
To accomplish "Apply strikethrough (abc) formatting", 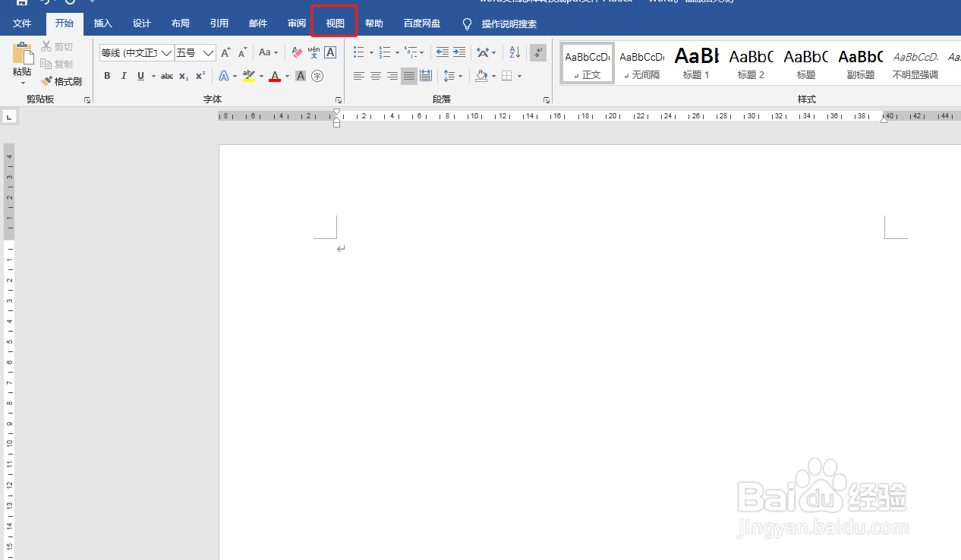I will tap(167, 76).
